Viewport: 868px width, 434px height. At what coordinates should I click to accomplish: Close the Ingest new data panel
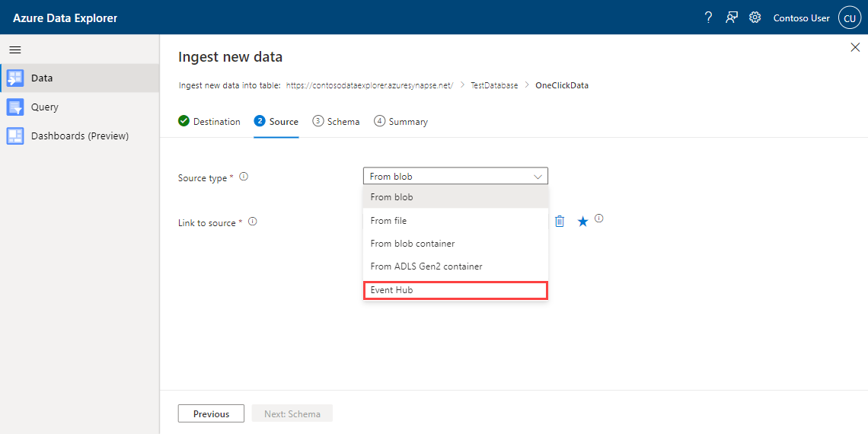(855, 48)
